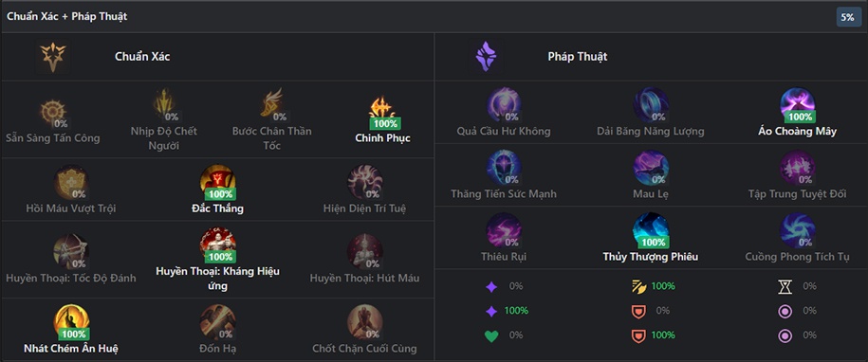Choose the Áo Choàng Mây rune icon

tap(797, 104)
